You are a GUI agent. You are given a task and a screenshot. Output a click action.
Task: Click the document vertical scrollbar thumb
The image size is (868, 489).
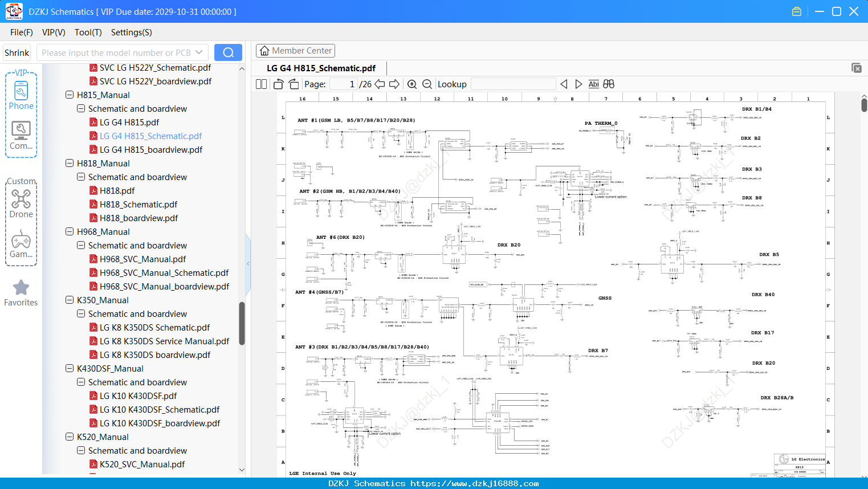click(864, 105)
